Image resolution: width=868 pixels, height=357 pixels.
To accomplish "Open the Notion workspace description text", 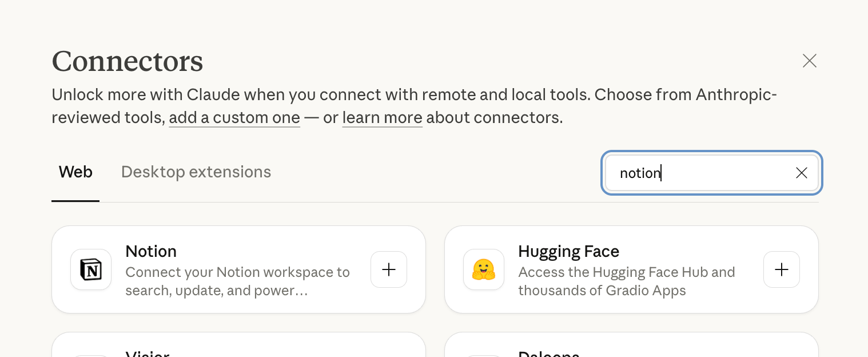I will [238, 281].
